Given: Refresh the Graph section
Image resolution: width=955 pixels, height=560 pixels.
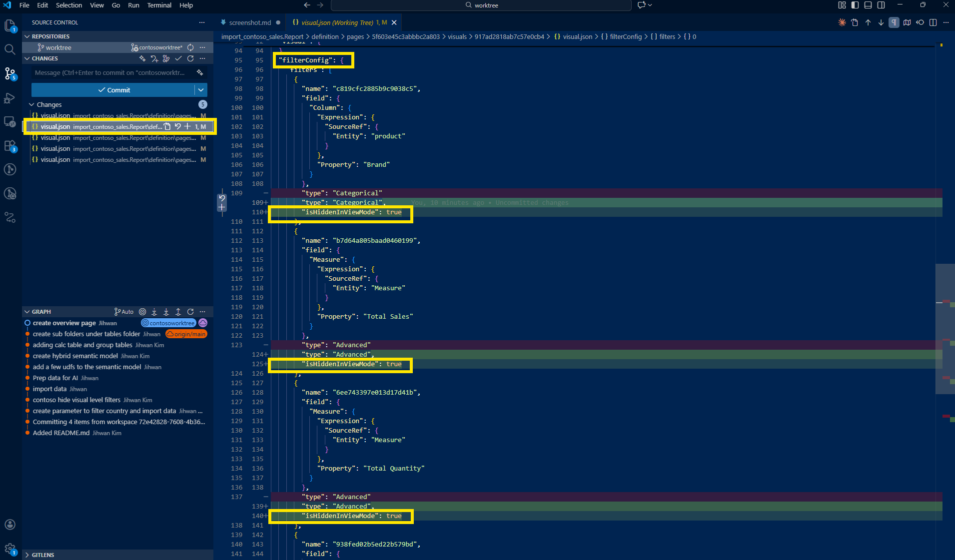Looking at the screenshot, I should [190, 312].
